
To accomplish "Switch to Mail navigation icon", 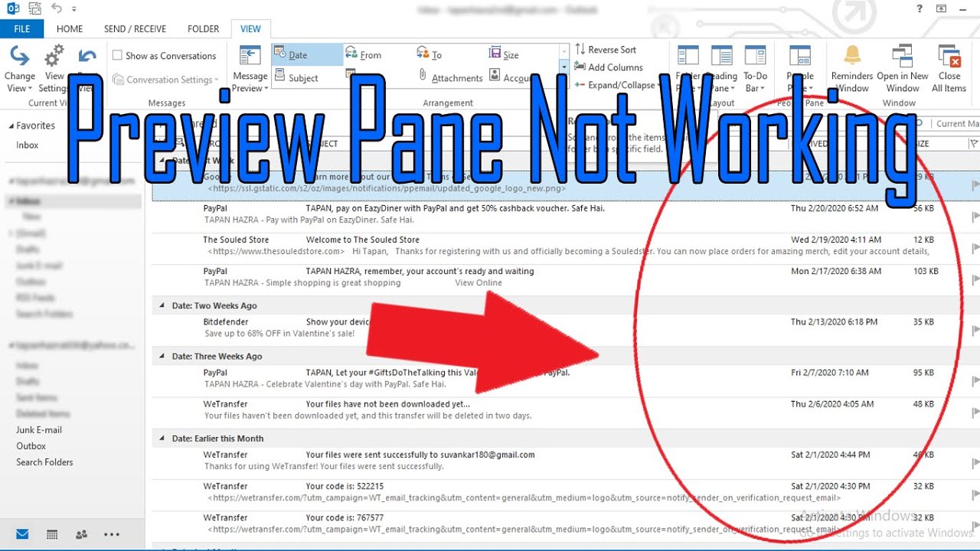I will 22,534.
